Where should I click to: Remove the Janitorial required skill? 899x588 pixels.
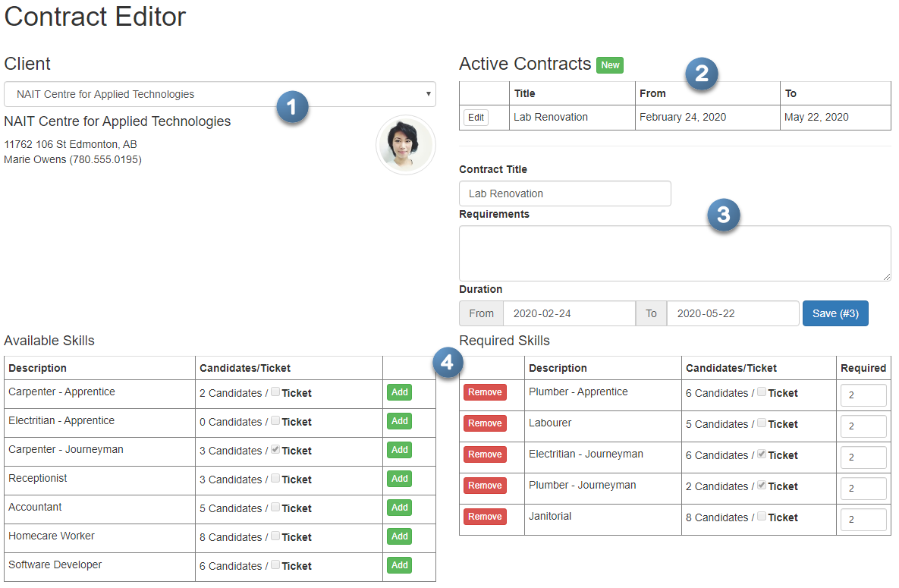[485, 516]
